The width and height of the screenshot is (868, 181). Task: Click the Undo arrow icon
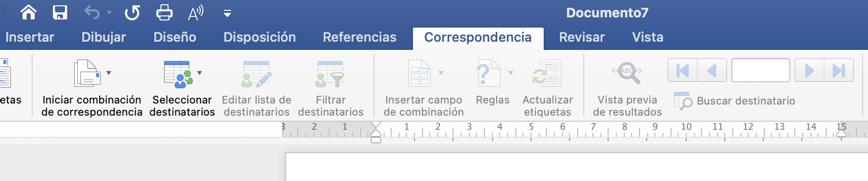pos(92,13)
